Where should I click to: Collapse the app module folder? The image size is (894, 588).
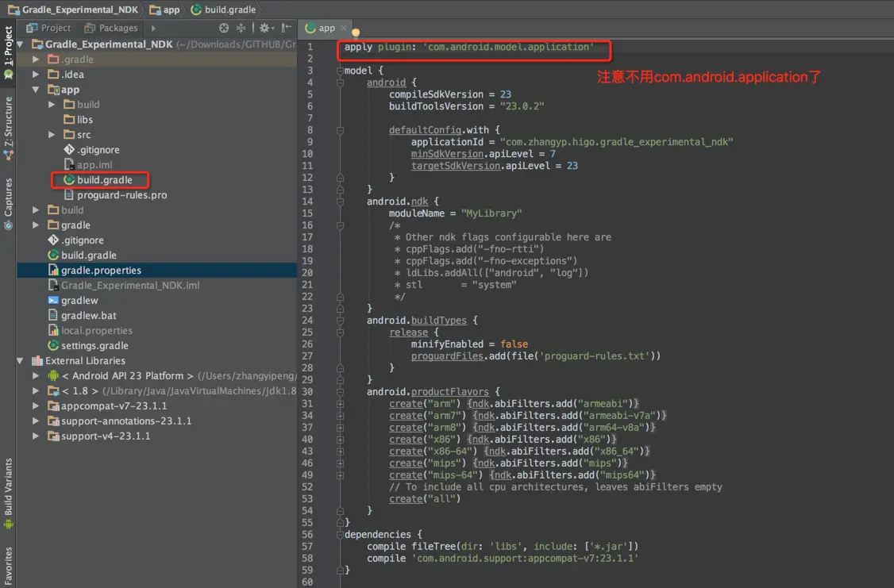coord(36,90)
